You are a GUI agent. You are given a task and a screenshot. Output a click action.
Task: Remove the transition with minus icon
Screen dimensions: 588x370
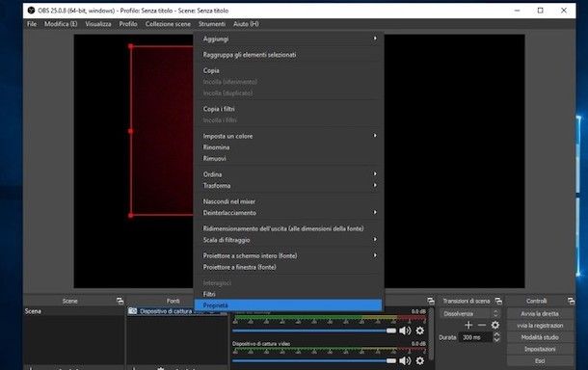[482, 325]
